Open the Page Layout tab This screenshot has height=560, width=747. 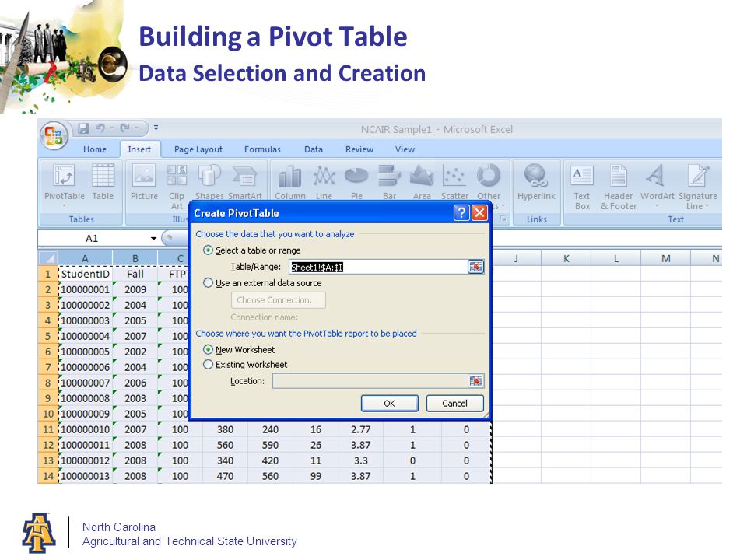pos(198,149)
